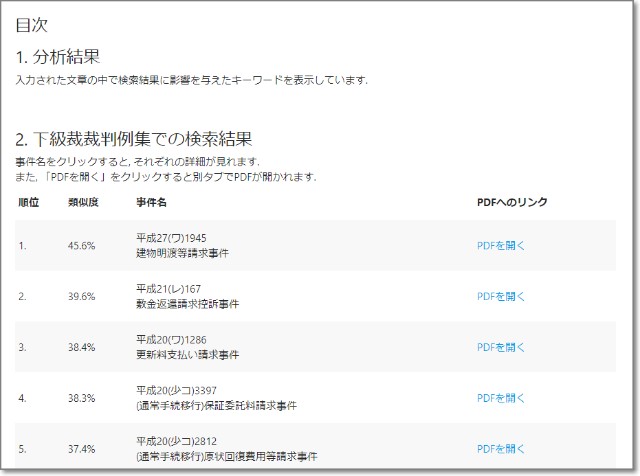Open the PDF for case 平成20(少コ)2812
This screenshot has height=476, width=640.
(x=500, y=449)
